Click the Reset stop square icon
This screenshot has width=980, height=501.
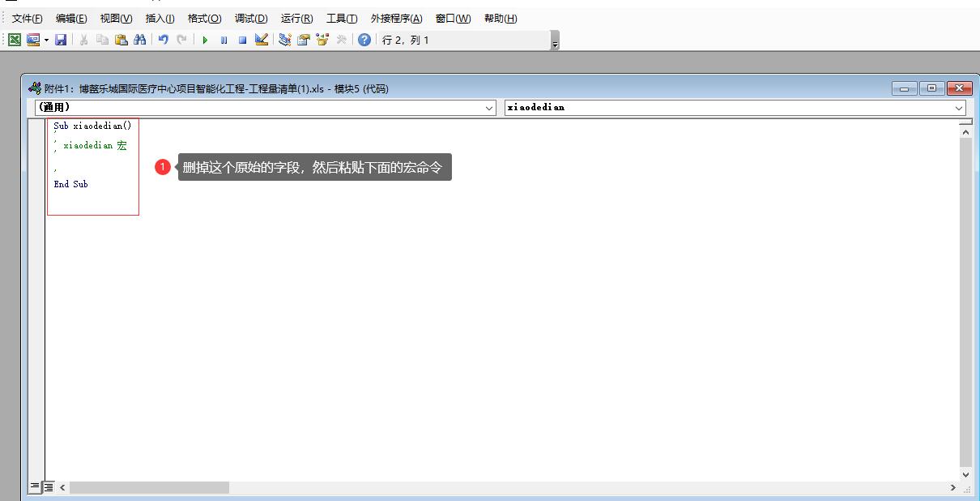pos(242,40)
